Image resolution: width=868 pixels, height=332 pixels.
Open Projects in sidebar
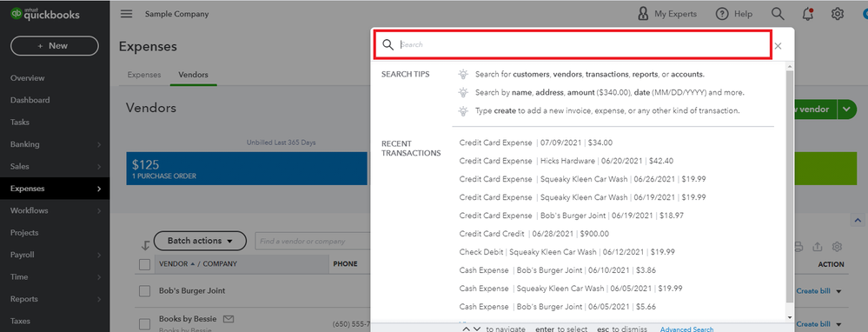pyautogui.click(x=24, y=233)
